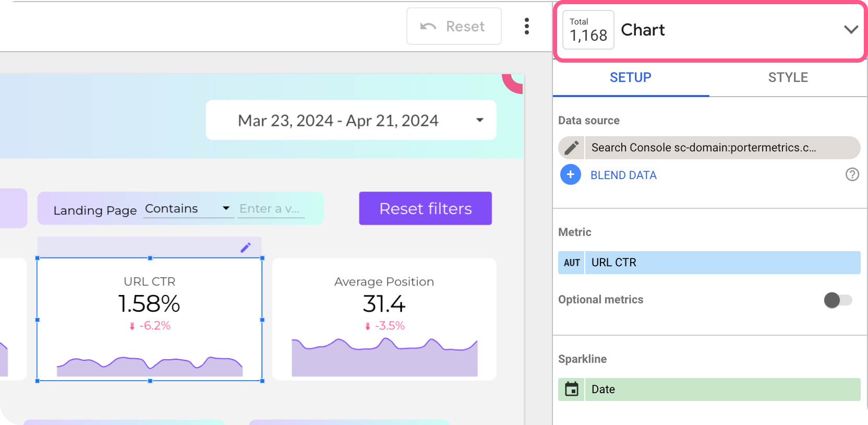Click the -6.2% change indicator

tap(150, 326)
